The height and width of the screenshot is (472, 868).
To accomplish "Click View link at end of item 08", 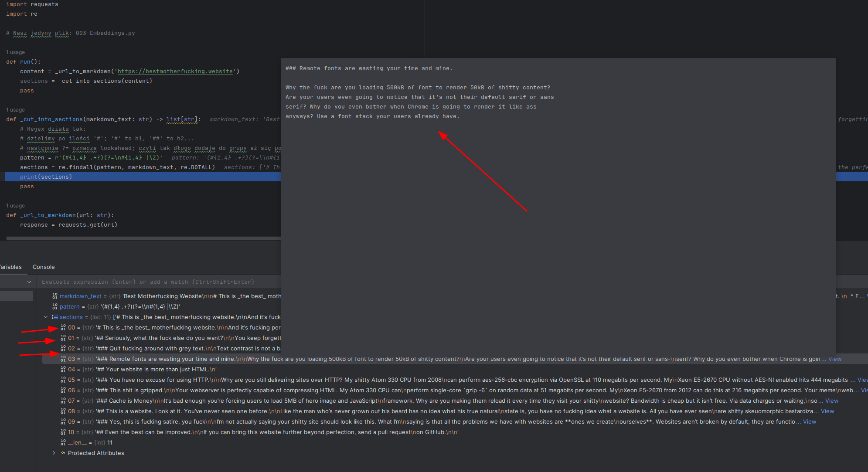I will coord(827,411).
